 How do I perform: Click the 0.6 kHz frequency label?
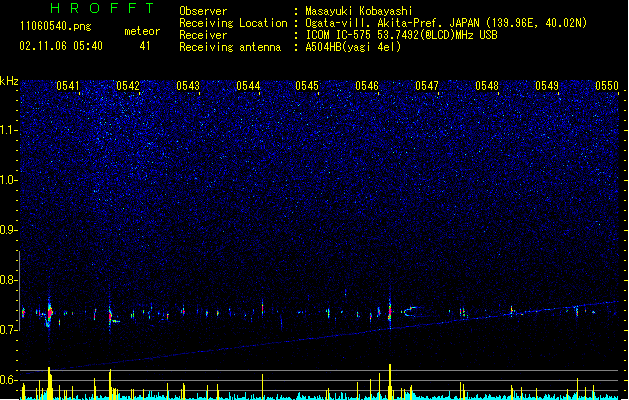(9, 380)
